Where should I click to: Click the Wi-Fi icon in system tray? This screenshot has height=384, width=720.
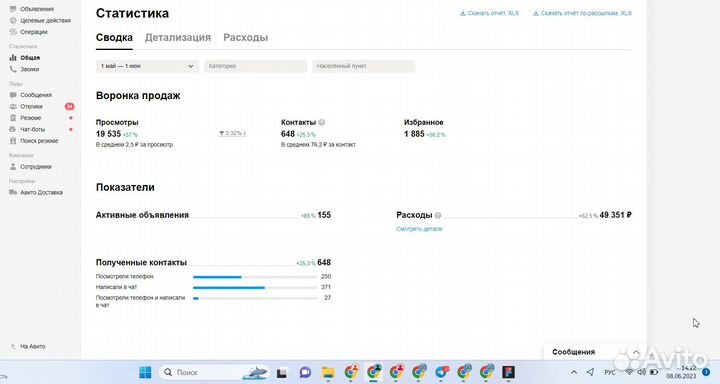pos(630,372)
